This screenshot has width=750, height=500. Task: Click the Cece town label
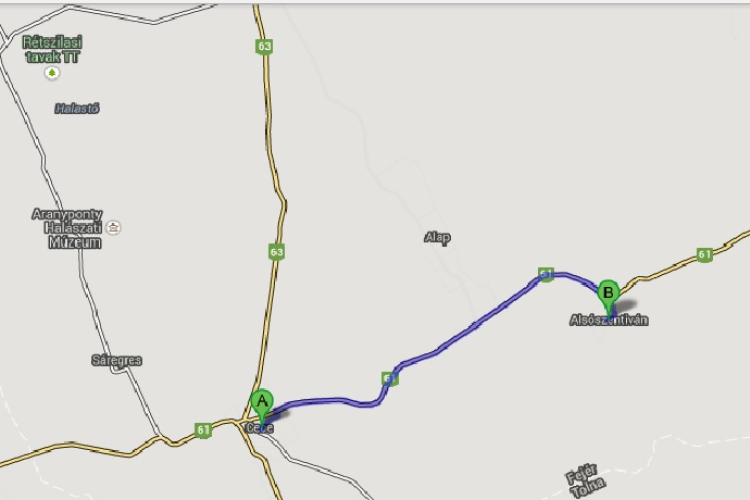coord(260,428)
